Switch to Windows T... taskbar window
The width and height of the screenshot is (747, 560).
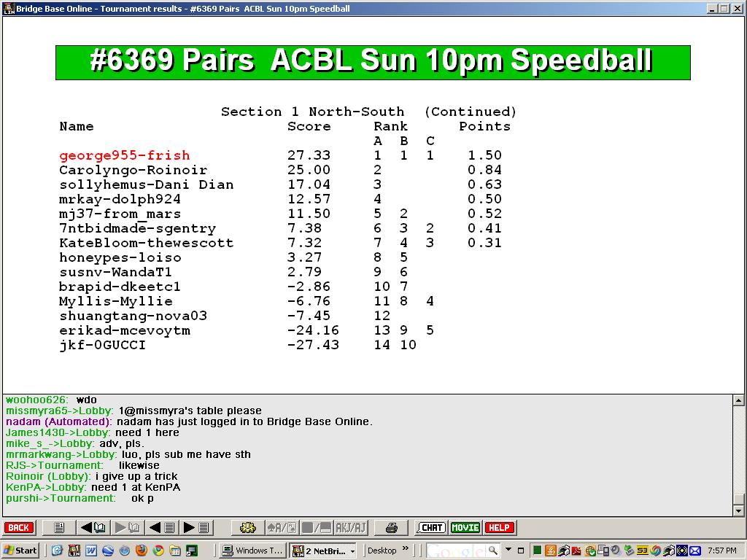pyautogui.click(x=252, y=551)
